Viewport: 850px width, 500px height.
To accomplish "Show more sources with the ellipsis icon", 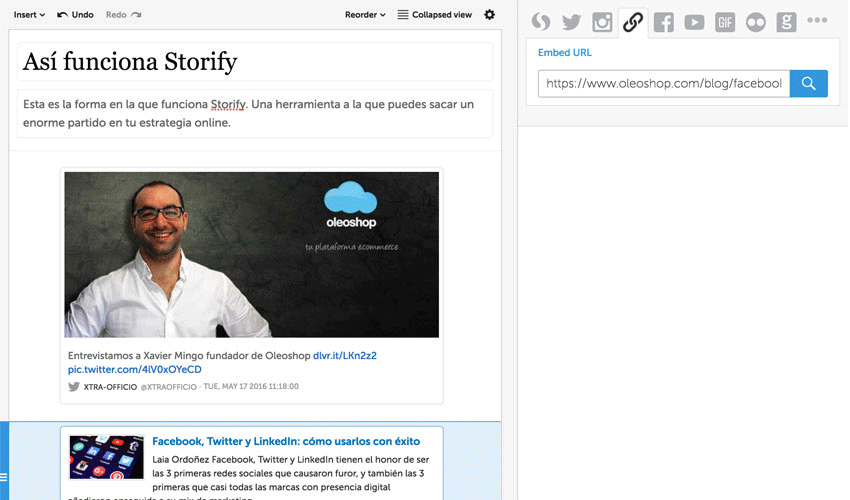I will click(817, 20).
